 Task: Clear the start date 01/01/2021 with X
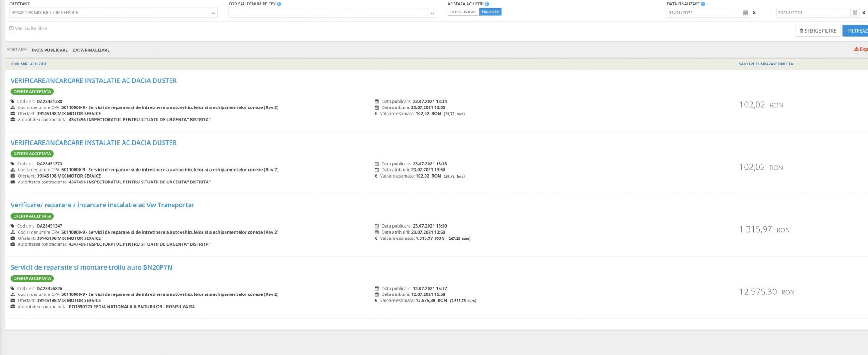click(754, 13)
